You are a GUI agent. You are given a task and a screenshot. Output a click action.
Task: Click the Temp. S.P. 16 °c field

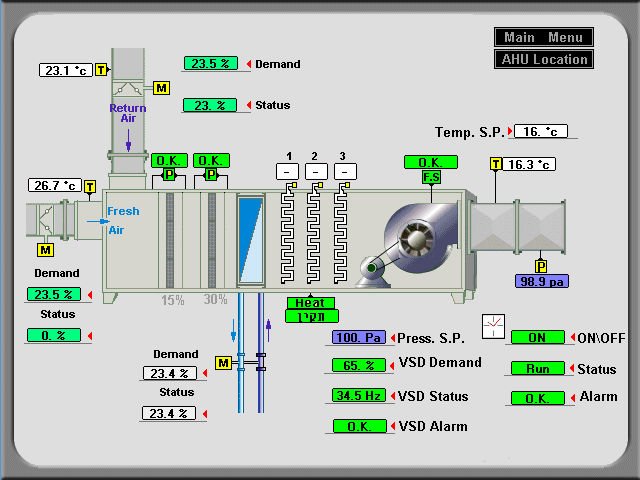pyautogui.click(x=541, y=131)
